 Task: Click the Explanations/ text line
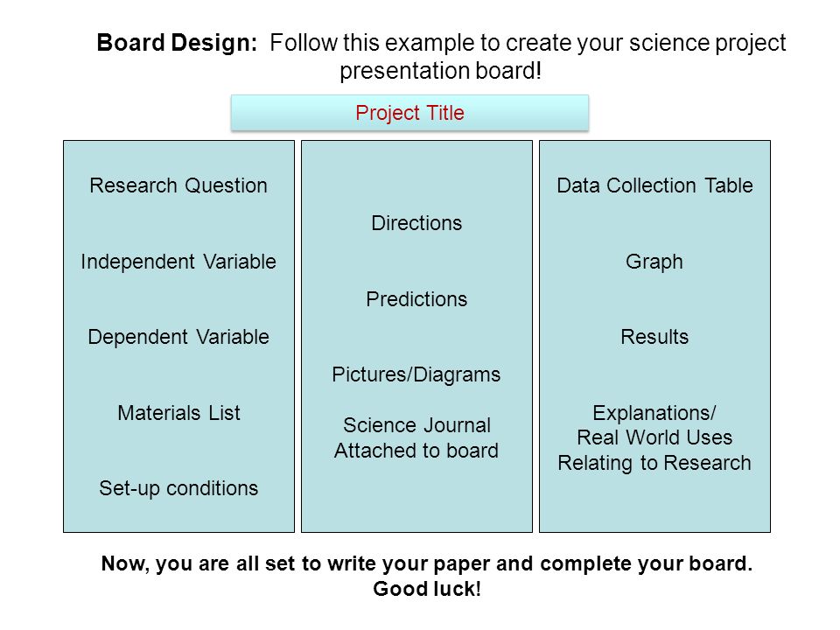pos(654,413)
